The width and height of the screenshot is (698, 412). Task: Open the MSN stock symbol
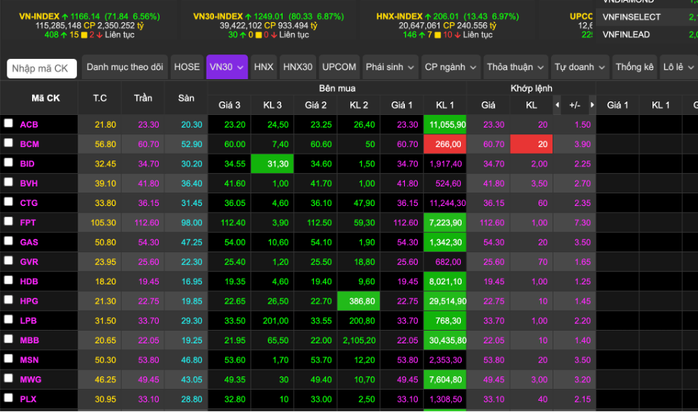point(29,359)
